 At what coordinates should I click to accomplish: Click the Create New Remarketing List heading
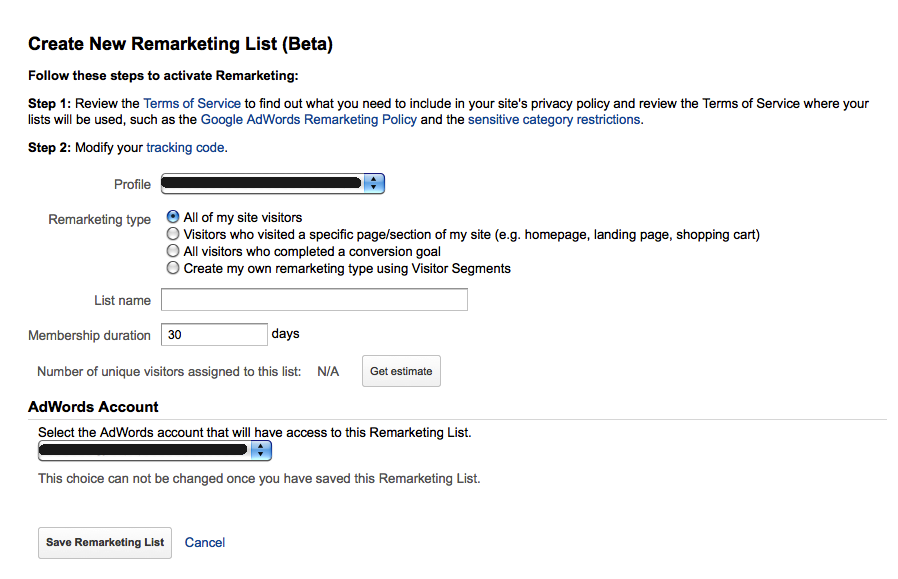(180, 44)
